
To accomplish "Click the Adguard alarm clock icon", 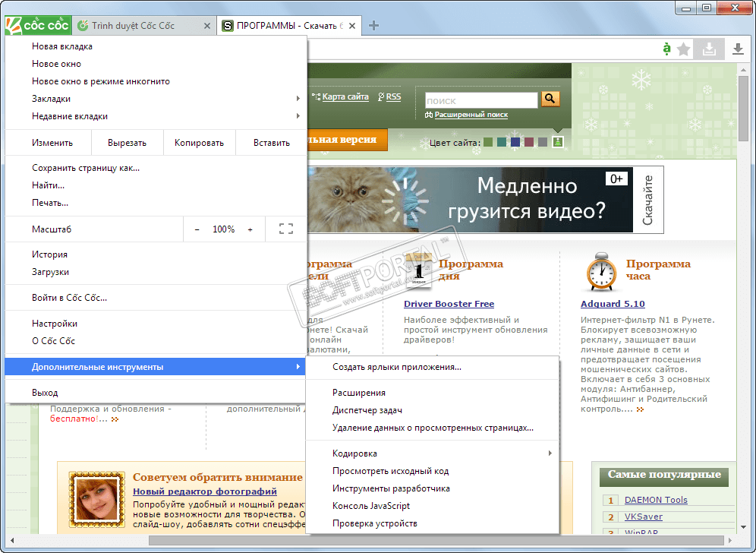I will coord(600,271).
